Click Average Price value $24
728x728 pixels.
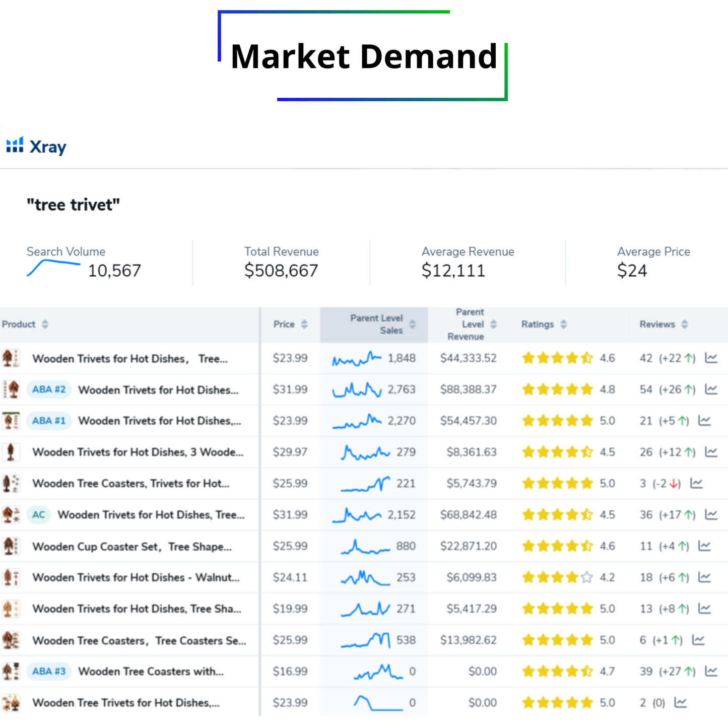(632, 271)
